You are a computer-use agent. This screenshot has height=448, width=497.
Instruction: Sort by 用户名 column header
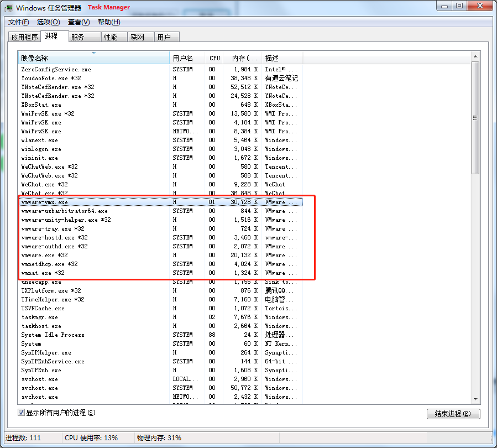(x=187, y=58)
